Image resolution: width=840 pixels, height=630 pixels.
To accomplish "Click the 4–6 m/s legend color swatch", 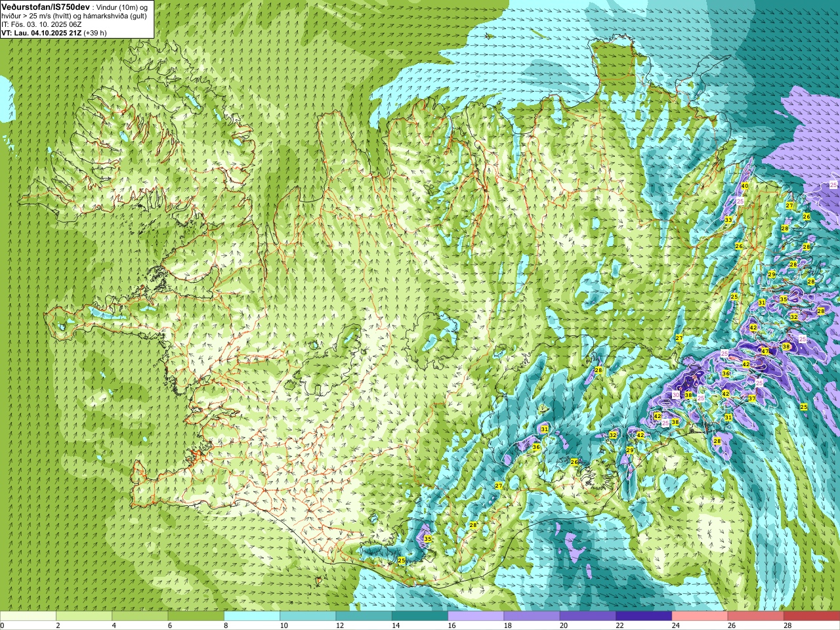I will click(x=140, y=616).
